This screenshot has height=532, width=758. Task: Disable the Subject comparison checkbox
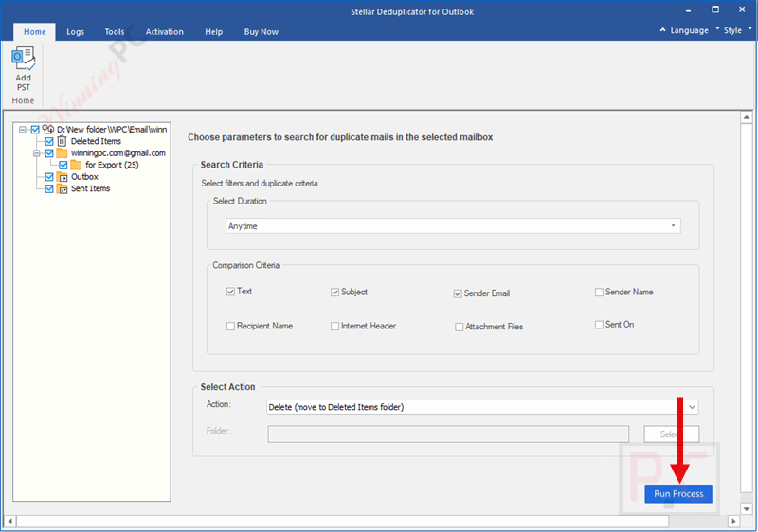pyautogui.click(x=334, y=293)
